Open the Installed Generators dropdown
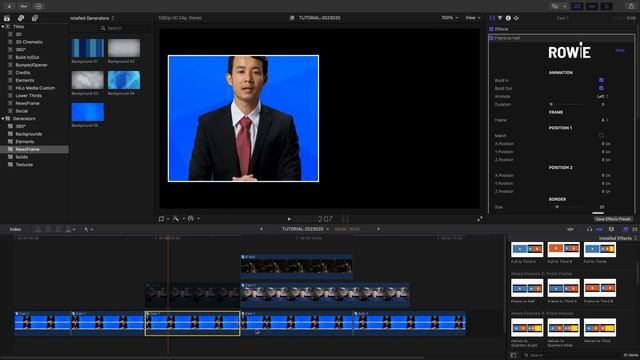640x360 pixels. (92, 18)
